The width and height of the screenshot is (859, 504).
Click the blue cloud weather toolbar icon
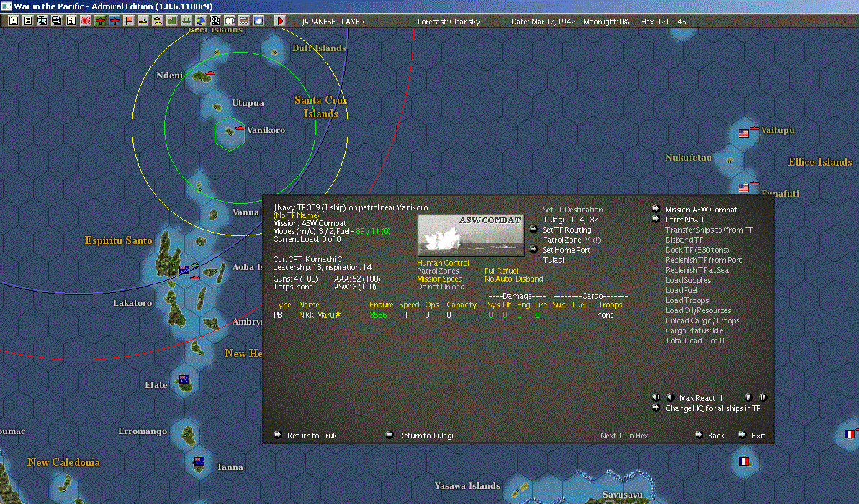(x=258, y=21)
